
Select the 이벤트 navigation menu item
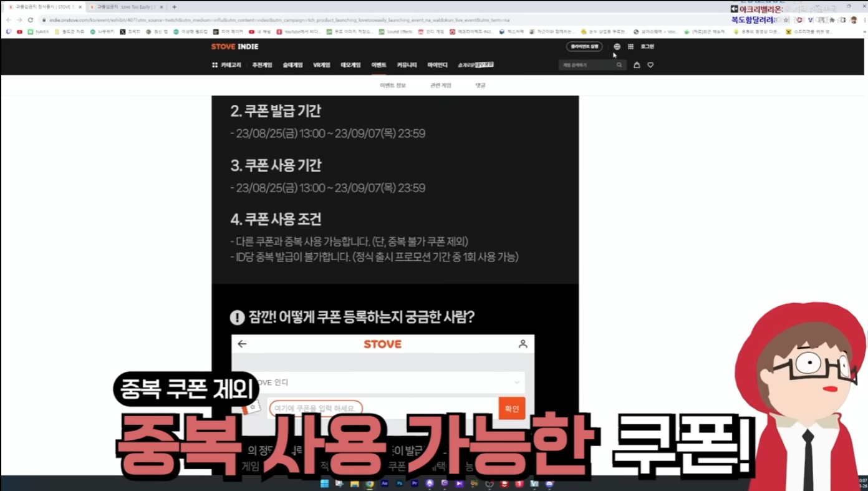[379, 65]
